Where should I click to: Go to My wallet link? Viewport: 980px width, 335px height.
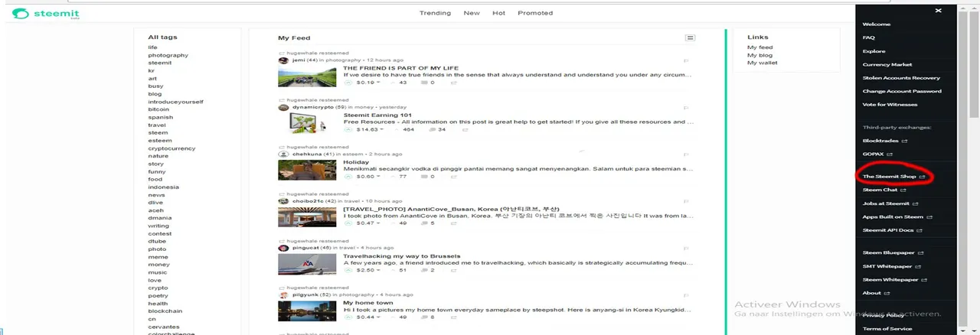click(x=761, y=63)
